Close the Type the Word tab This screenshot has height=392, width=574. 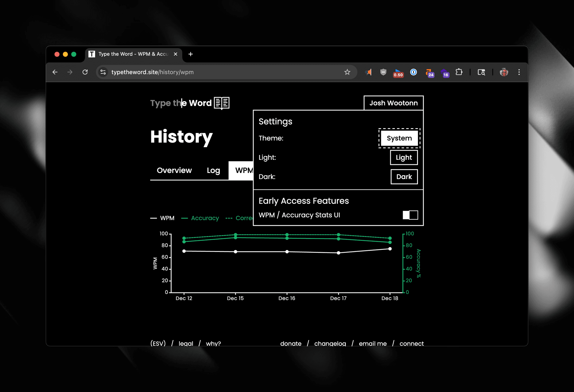[x=175, y=54]
